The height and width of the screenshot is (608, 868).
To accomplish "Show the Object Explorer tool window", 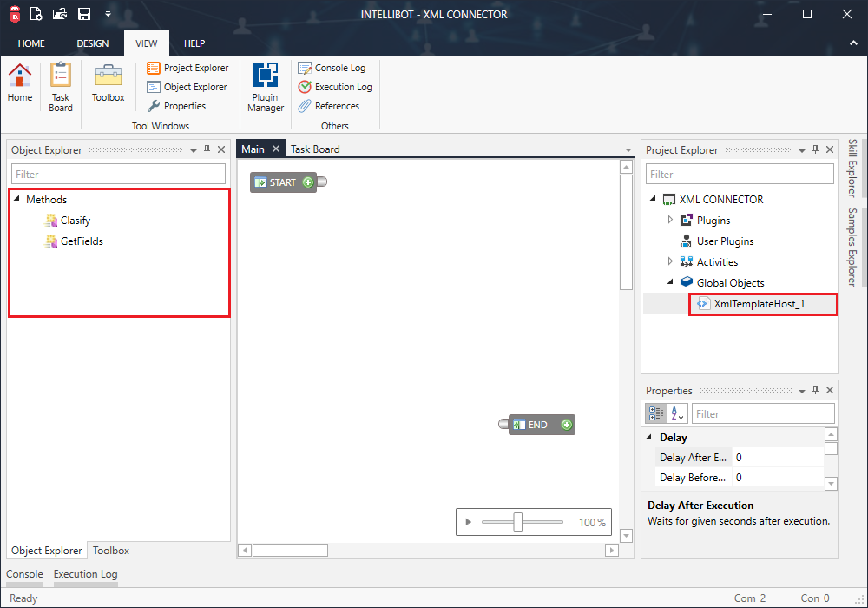I will 187,87.
